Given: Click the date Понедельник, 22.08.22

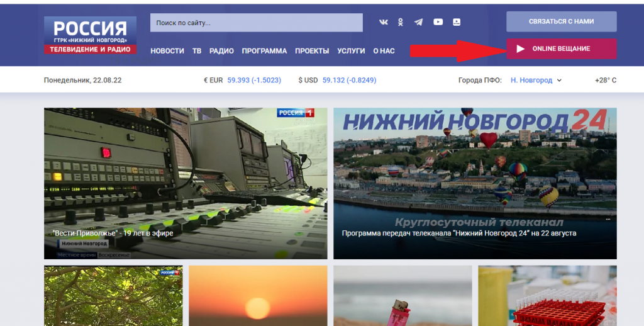Looking at the screenshot, I should point(82,80).
